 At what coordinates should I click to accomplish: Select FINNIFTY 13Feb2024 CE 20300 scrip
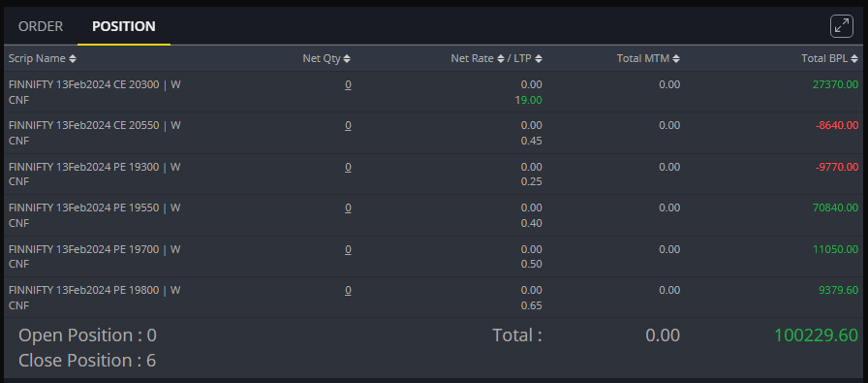point(95,84)
